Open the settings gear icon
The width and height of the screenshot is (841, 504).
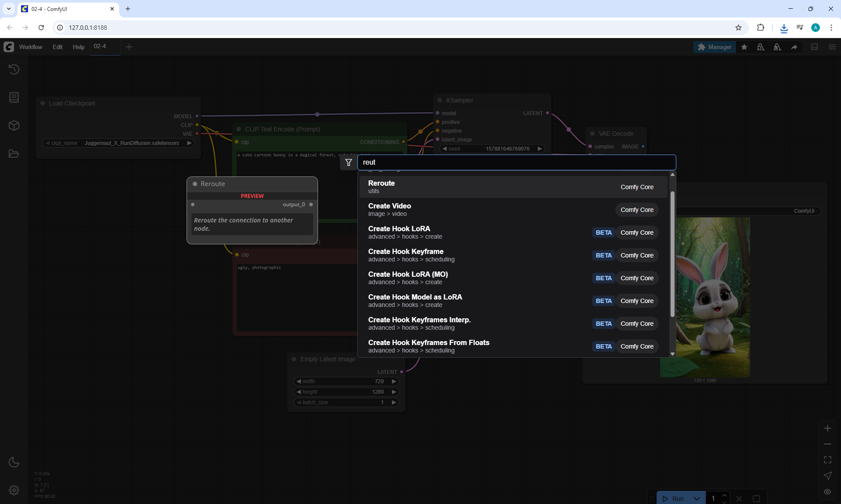click(x=14, y=490)
